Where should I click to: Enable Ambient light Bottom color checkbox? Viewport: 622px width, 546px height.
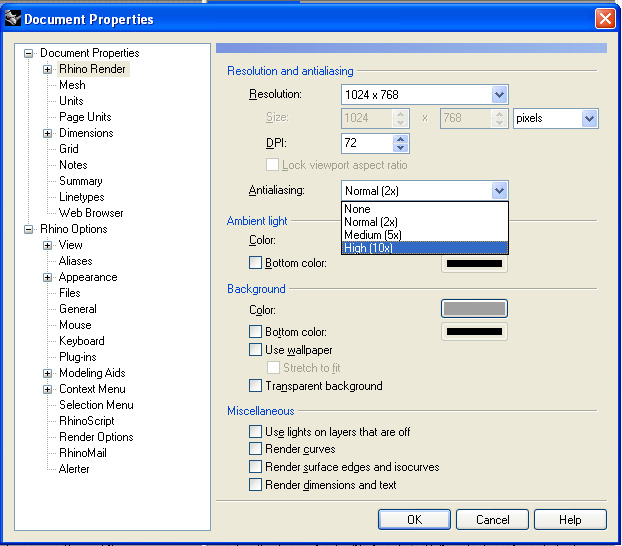255,263
